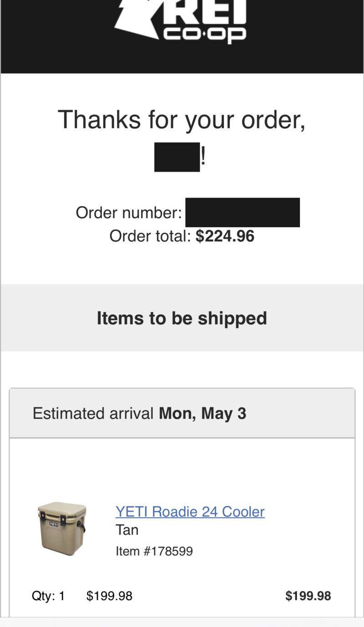Screen dimensions: 364x627
Task: Click the co-op text in the logo
Action: click(x=205, y=35)
